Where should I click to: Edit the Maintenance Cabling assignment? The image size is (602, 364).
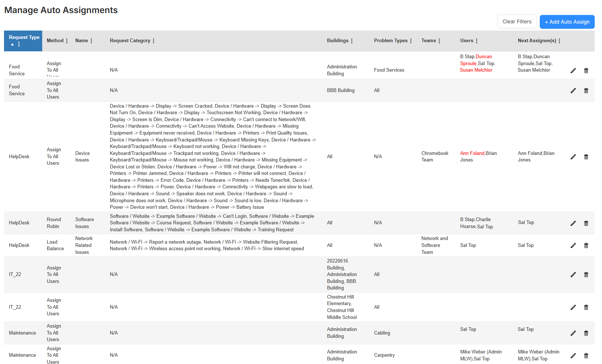click(573, 333)
